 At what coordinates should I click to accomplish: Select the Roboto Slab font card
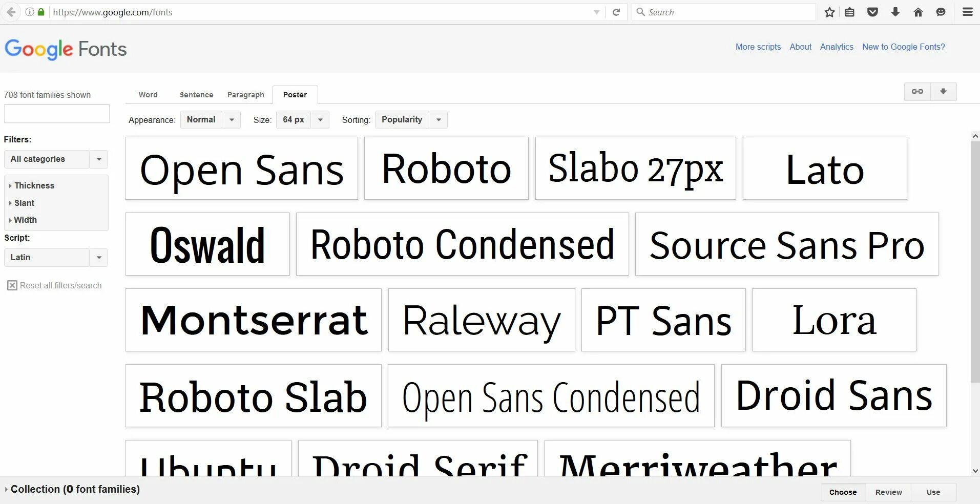click(x=254, y=396)
